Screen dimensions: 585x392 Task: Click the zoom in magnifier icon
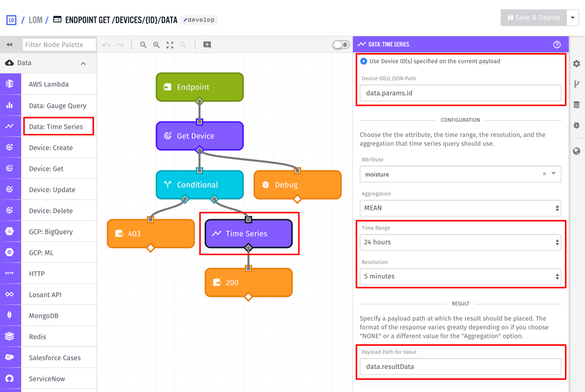tap(156, 45)
